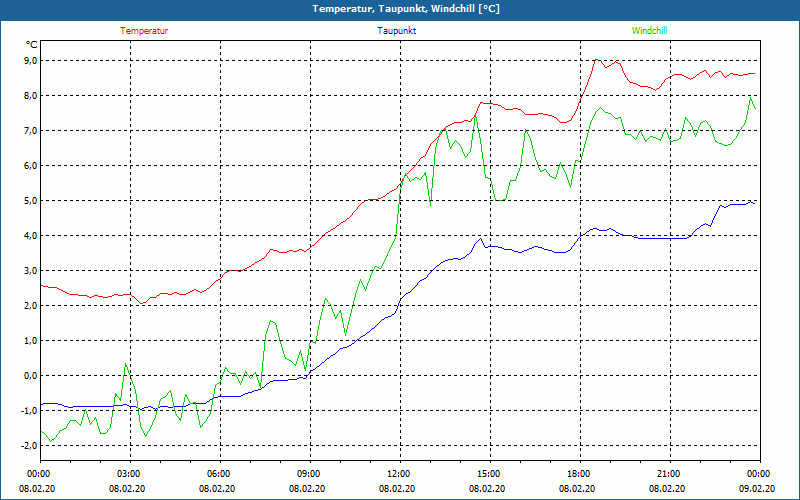Image resolution: width=800 pixels, height=500 pixels.
Task: Select the blue "Taupunkt" legend label
Action: (x=396, y=31)
